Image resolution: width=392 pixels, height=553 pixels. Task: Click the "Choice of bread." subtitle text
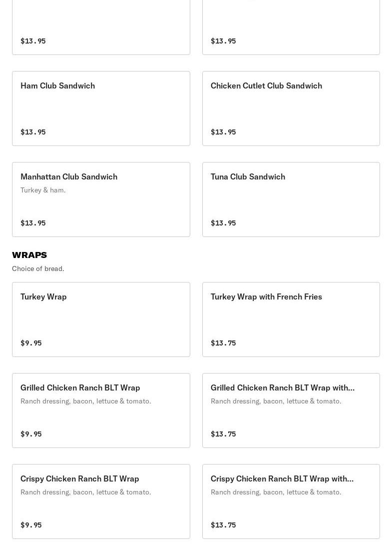[x=38, y=268]
